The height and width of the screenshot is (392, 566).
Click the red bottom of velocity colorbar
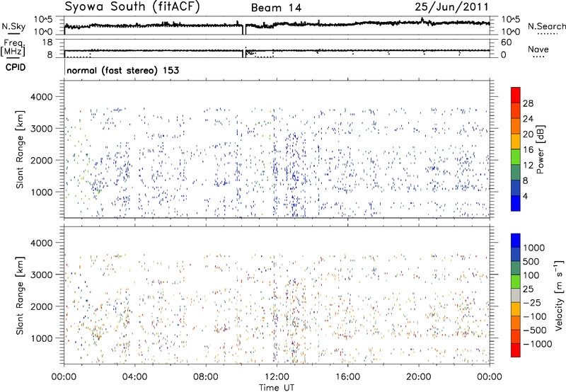click(516, 350)
